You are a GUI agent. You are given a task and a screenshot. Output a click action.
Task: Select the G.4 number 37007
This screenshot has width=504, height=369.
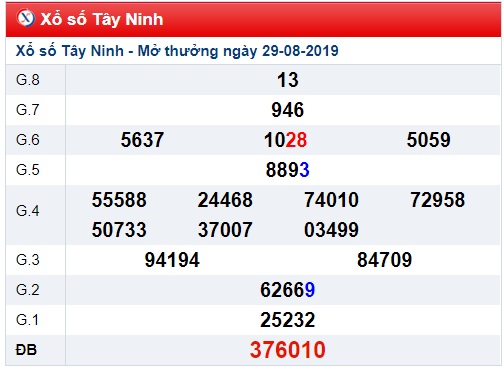click(225, 230)
